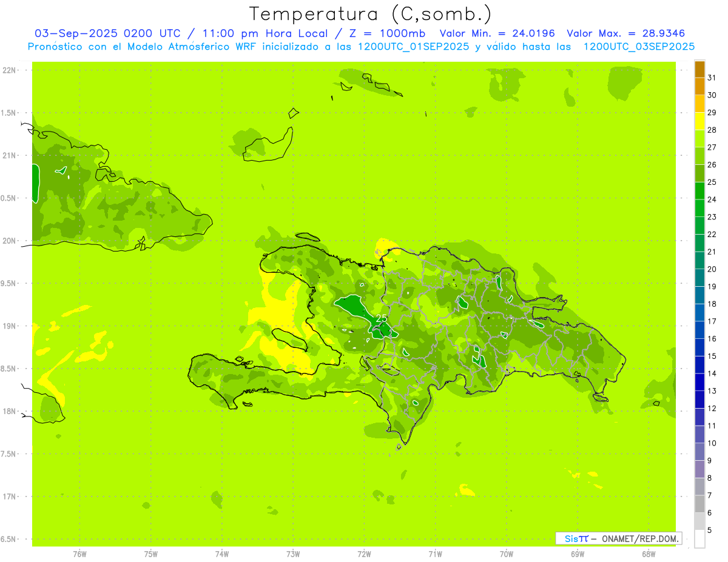Click the "75W" longitude label
This screenshot has width=728, height=562.
coord(151,554)
